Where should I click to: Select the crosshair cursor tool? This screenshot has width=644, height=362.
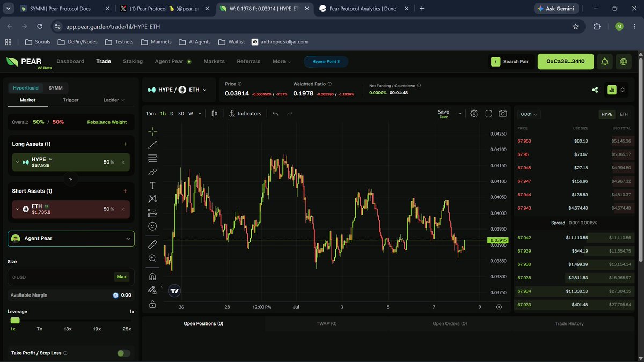tap(152, 131)
